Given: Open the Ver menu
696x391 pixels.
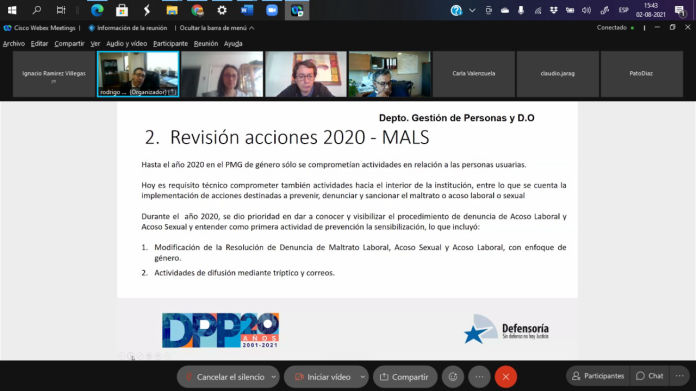Looking at the screenshot, I should point(95,43).
